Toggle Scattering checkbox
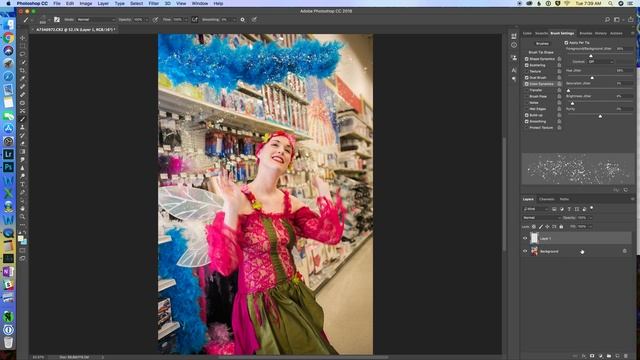The image size is (640, 360). tap(527, 65)
